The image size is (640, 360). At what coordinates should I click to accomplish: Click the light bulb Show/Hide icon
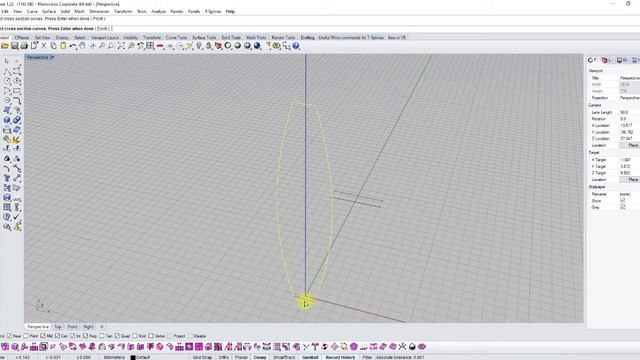[x=199, y=46]
